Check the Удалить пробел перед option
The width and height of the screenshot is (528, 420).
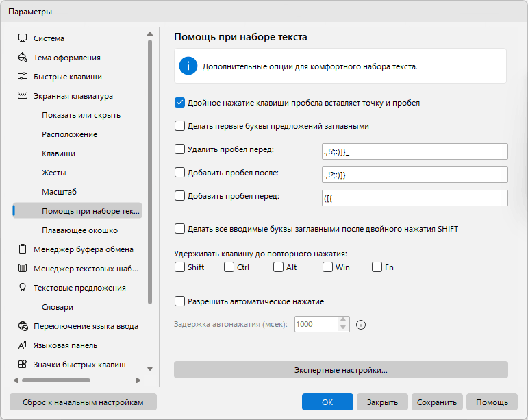pyautogui.click(x=179, y=149)
